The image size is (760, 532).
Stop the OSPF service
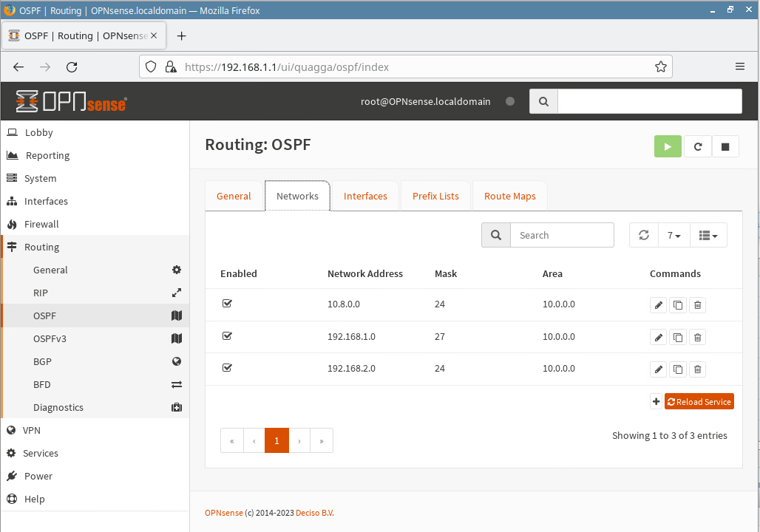tap(725, 146)
